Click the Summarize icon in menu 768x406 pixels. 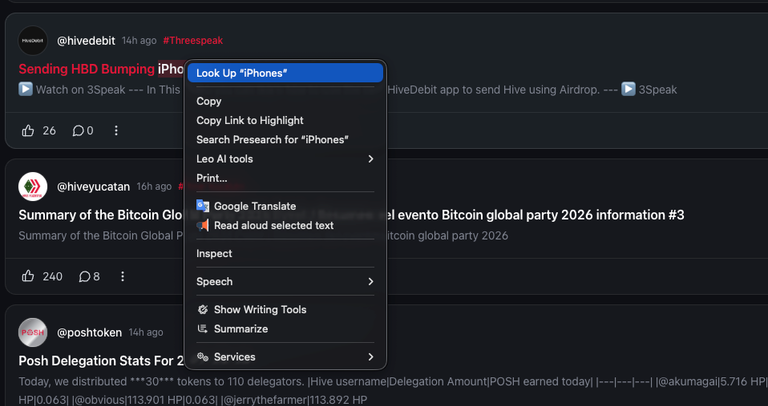tap(202, 329)
